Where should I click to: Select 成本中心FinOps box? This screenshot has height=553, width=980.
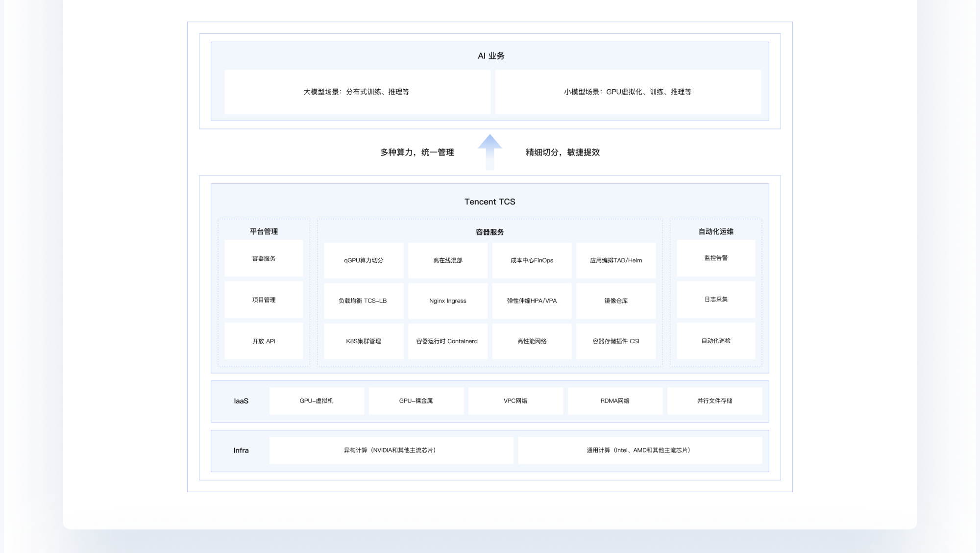[532, 260]
